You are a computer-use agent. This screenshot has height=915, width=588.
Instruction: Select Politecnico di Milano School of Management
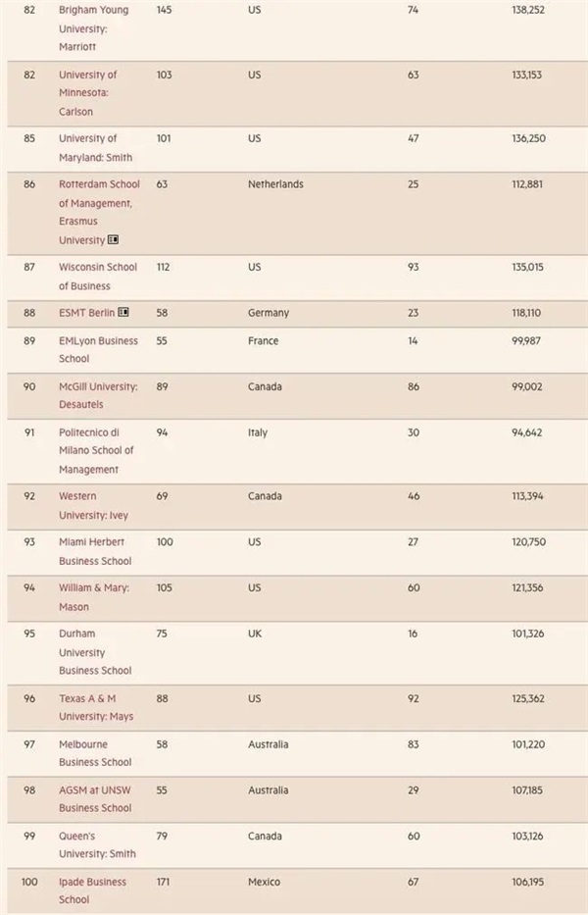point(96,451)
